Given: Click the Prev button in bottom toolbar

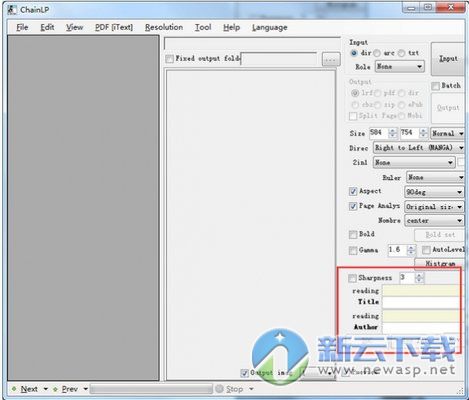Looking at the screenshot, I should (70, 389).
